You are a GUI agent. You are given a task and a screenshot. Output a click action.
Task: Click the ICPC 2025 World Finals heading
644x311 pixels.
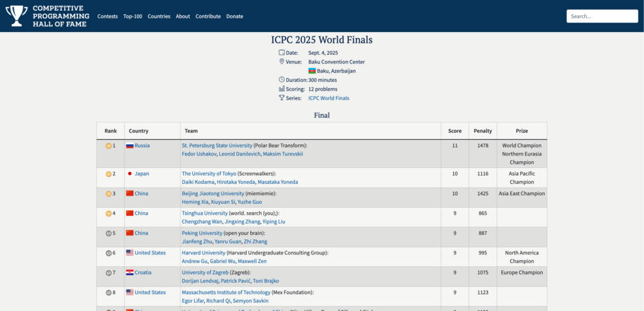321,40
